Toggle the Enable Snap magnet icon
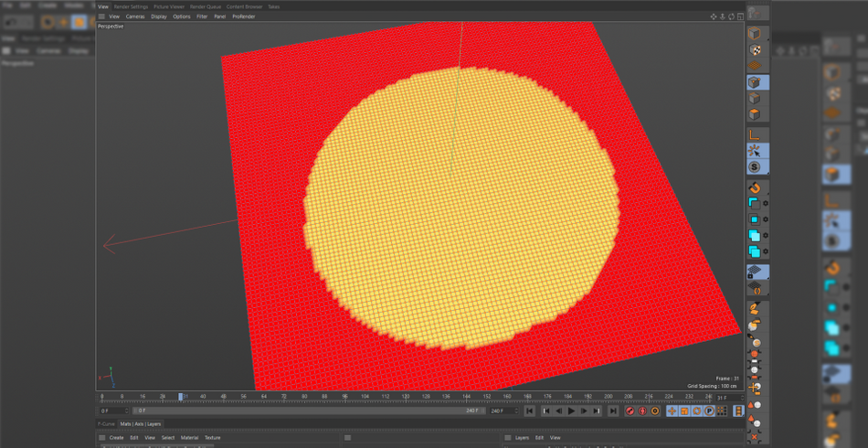This screenshot has height=448, width=868. click(754, 187)
